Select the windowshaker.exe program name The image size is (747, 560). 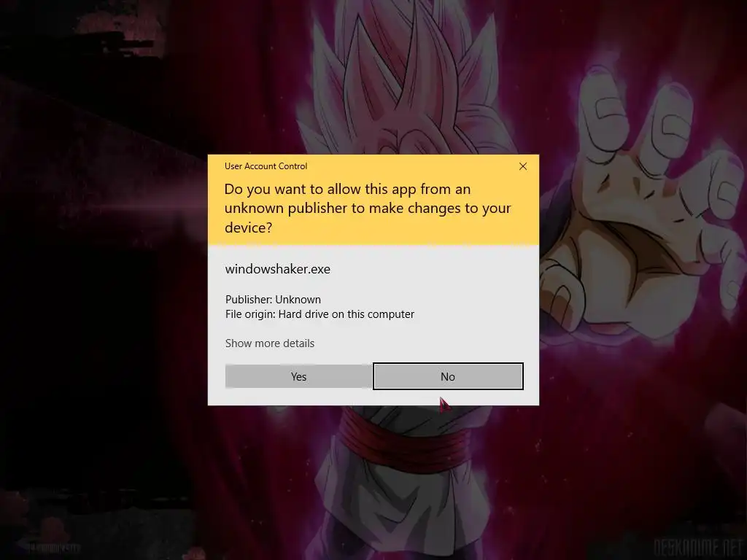(x=278, y=269)
